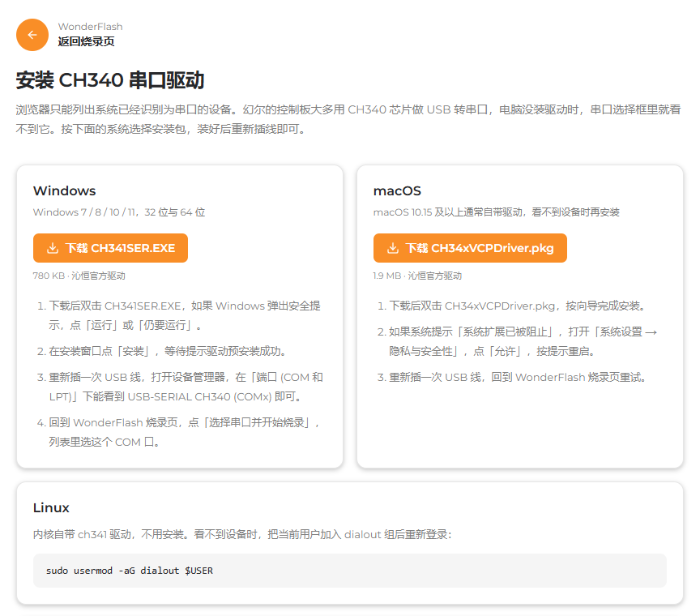Click the Windows 7 / 8 / 10 / 11 subtitle
This screenshot has width=700, height=616.
[119, 212]
